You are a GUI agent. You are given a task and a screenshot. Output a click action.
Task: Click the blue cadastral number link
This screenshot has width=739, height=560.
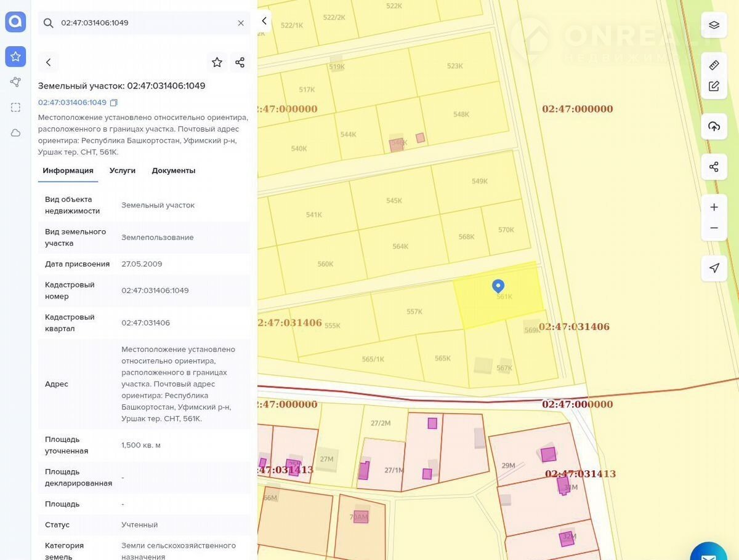(x=72, y=103)
